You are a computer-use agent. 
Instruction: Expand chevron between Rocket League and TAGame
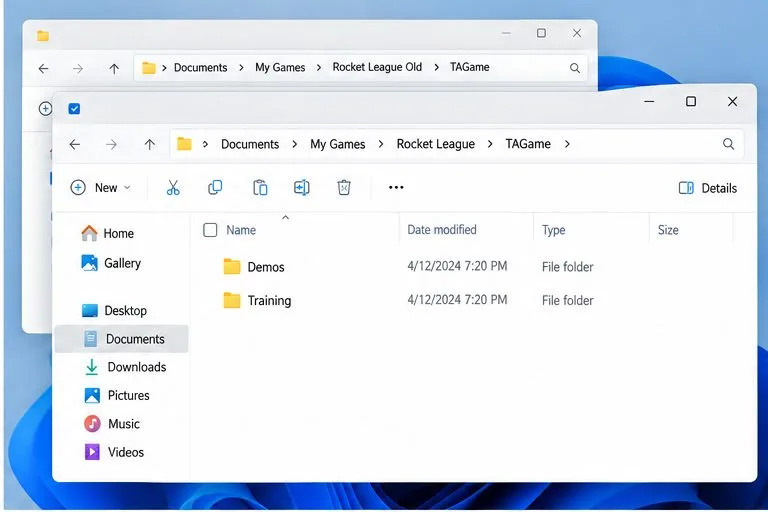click(490, 144)
